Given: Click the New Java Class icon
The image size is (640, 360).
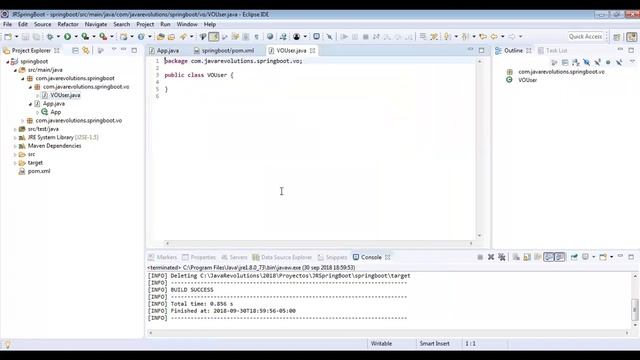Looking at the screenshot, I should (x=141, y=37).
